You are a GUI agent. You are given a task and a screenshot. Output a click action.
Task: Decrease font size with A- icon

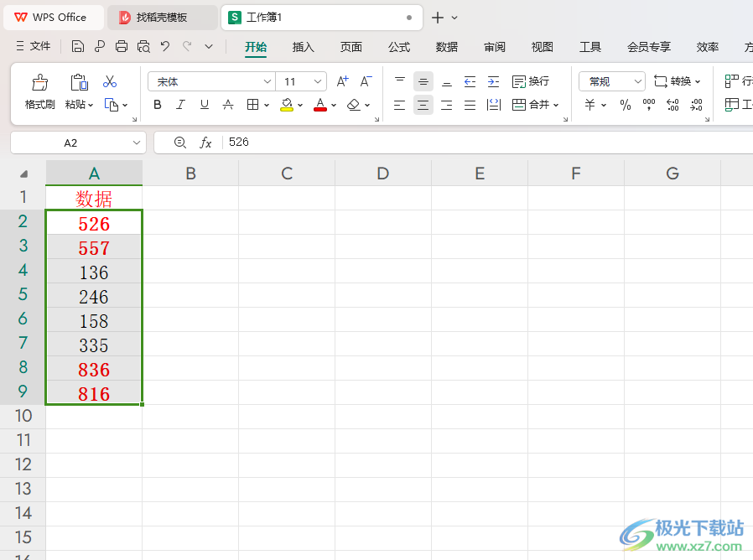click(366, 81)
